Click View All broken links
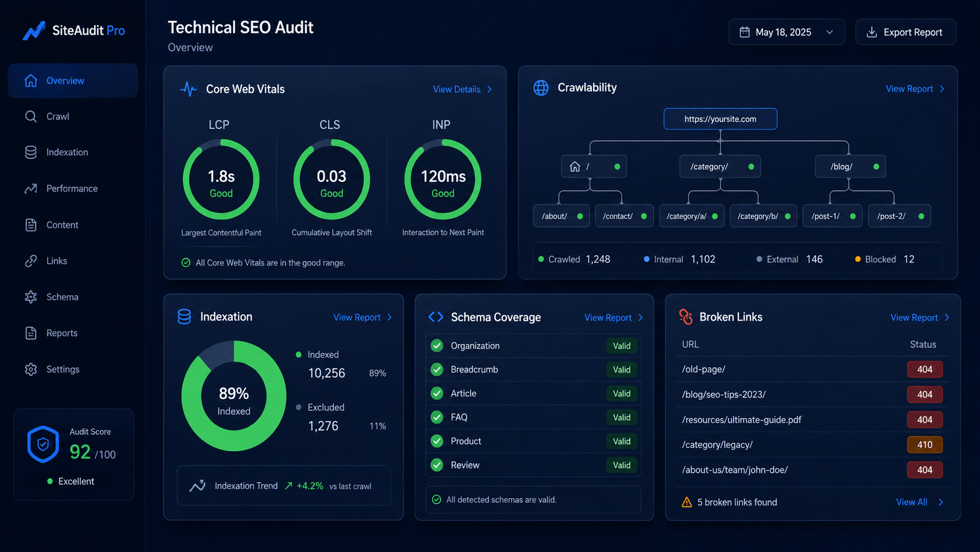This screenshot has height=552, width=980. pos(911,502)
